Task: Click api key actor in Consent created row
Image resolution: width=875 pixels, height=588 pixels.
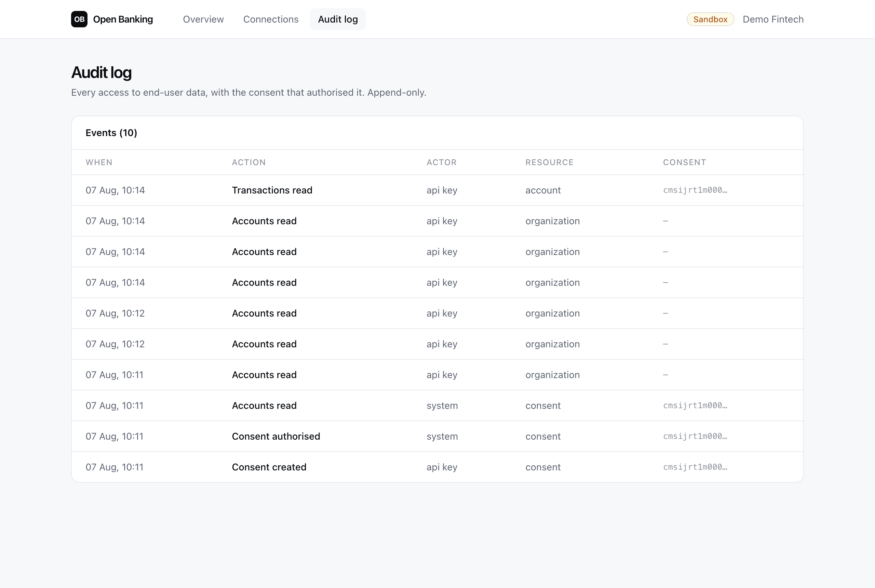Action: click(442, 467)
